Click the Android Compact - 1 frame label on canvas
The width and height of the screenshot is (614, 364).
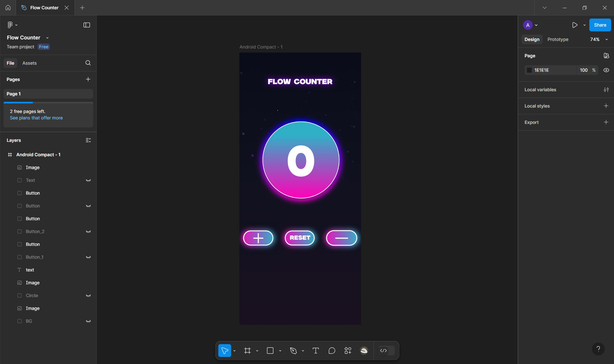261,47
